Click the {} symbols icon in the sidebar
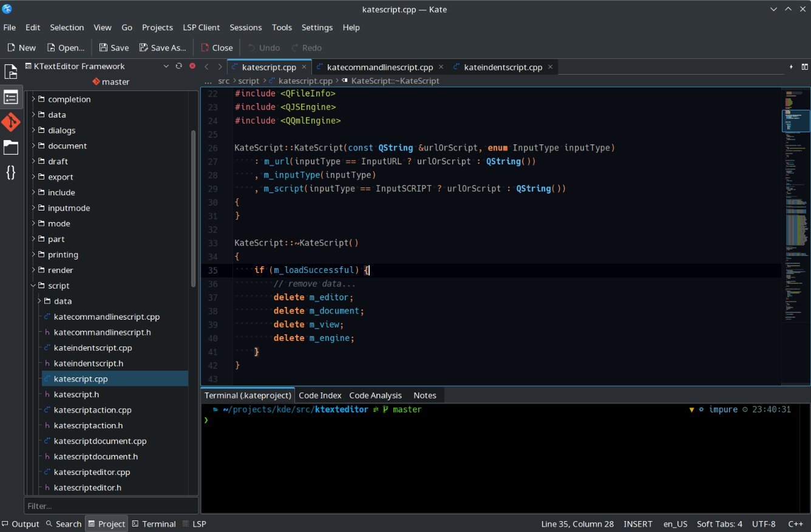This screenshot has width=811, height=532. (10, 173)
